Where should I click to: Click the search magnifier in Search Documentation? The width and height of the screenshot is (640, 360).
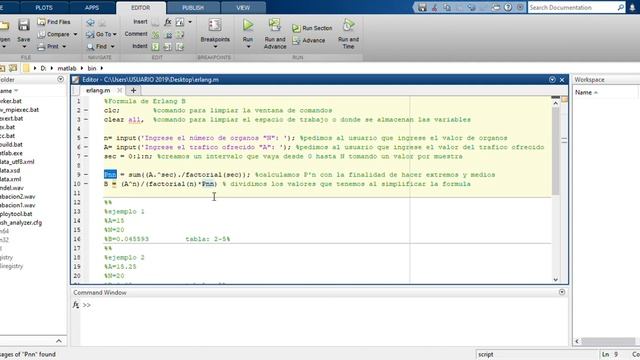(x=620, y=7)
